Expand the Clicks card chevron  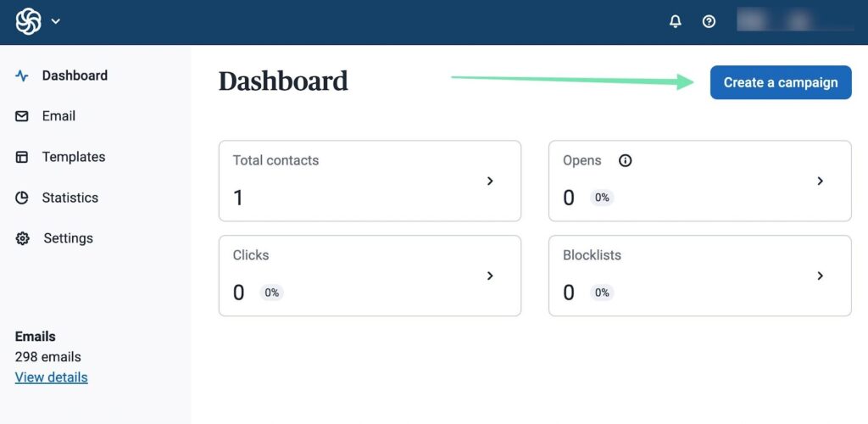pos(490,276)
